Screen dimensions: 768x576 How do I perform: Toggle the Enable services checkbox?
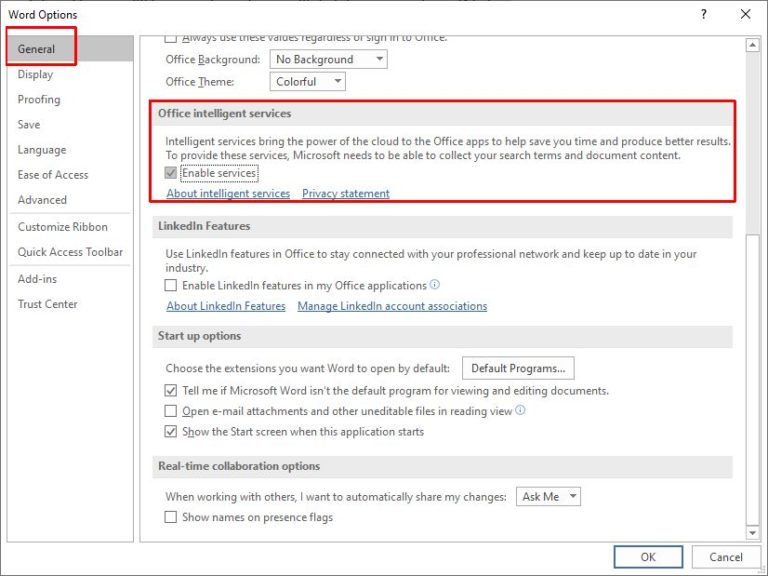point(170,173)
